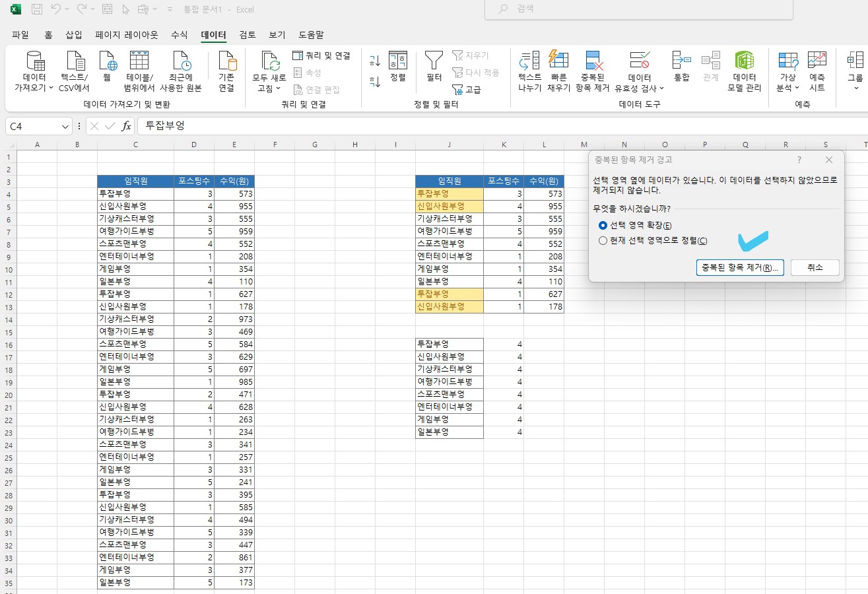The height and width of the screenshot is (594, 868).
Task: Click What-If Analysis (가상 분석) icon
Action: tap(787, 61)
